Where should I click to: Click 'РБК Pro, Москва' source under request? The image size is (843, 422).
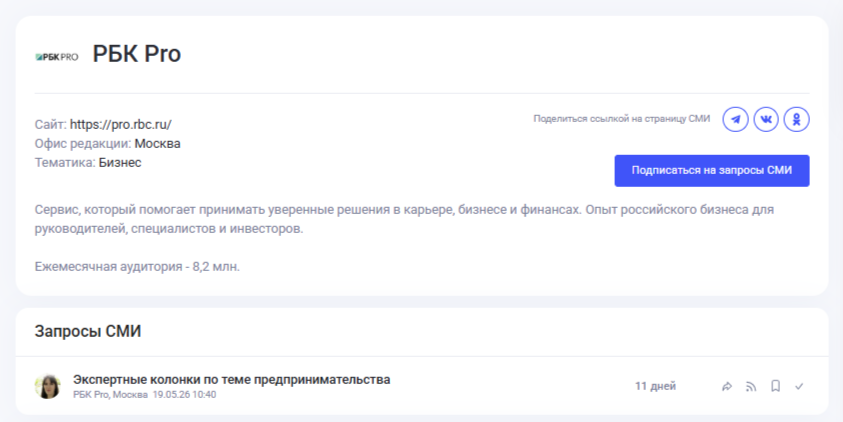110,395
